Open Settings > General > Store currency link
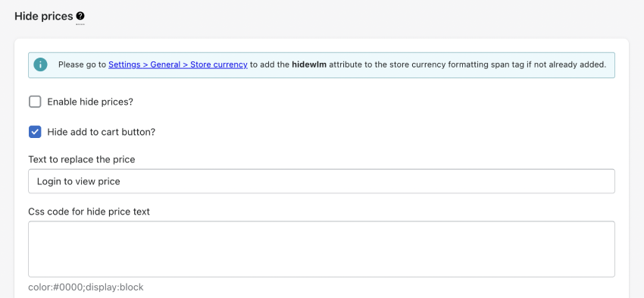644x298 pixels. pos(178,64)
